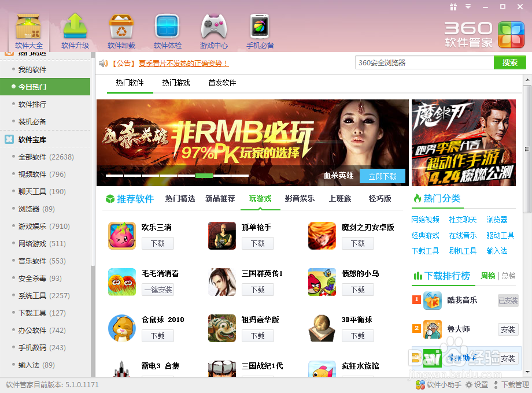Select 输入法 (89) in sidebar

click(x=36, y=365)
